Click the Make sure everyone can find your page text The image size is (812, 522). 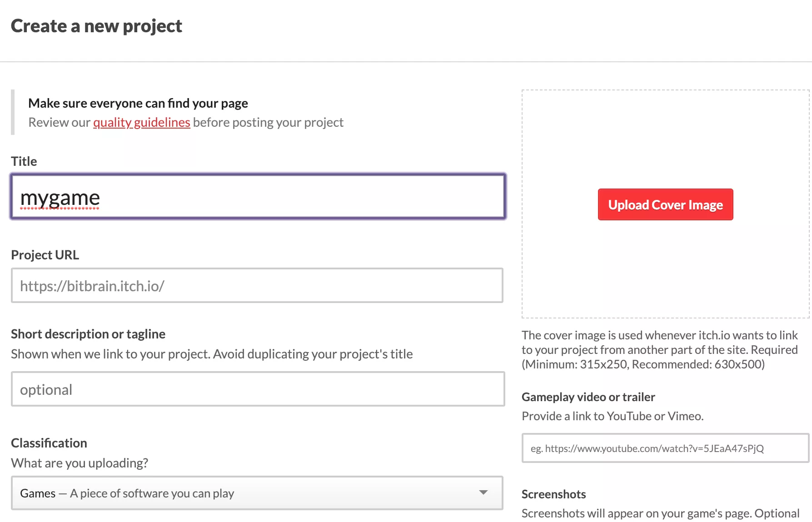tap(138, 103)
